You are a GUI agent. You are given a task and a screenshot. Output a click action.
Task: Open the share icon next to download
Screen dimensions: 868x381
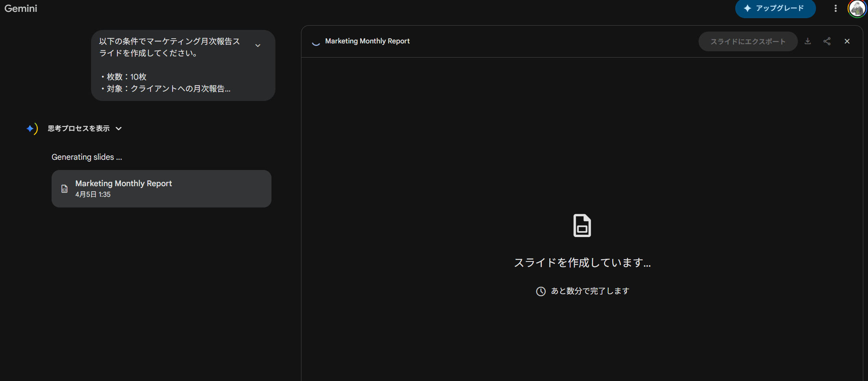pos(827,41)
